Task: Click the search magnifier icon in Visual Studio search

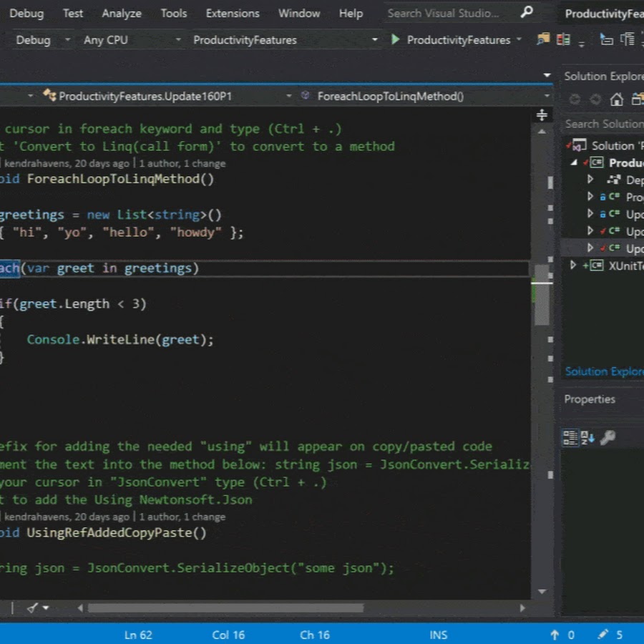Action: [x=527, y=12]
